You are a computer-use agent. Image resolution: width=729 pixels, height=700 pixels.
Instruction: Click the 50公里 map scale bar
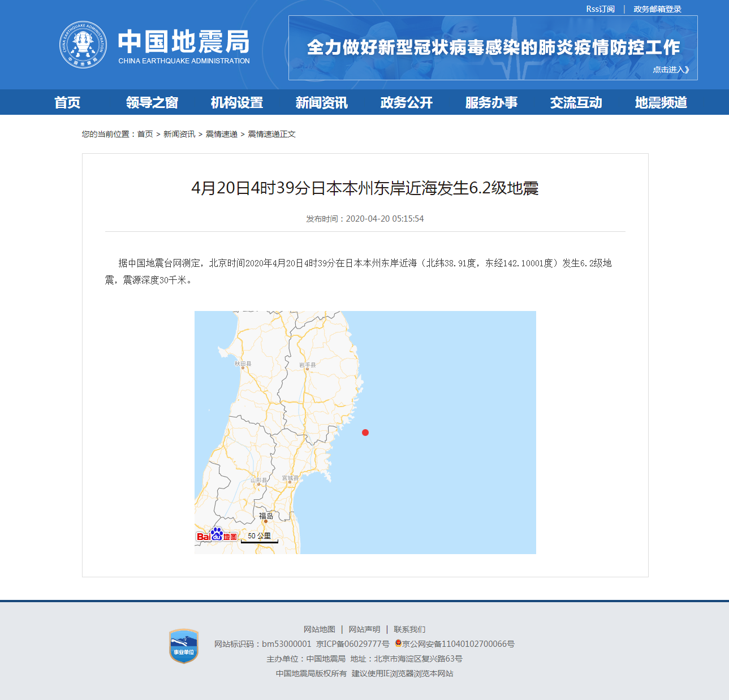pos(259,536)
